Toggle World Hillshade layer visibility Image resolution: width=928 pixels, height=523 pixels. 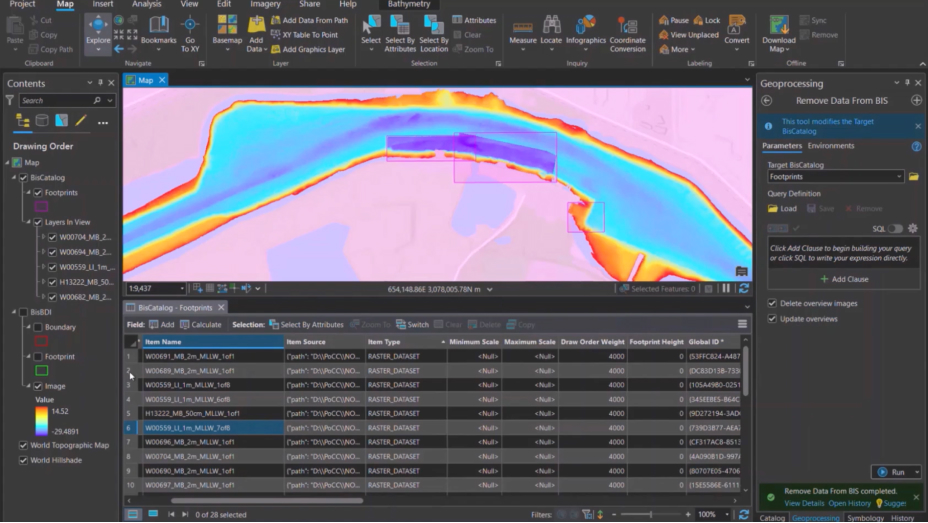click(24, 461)
